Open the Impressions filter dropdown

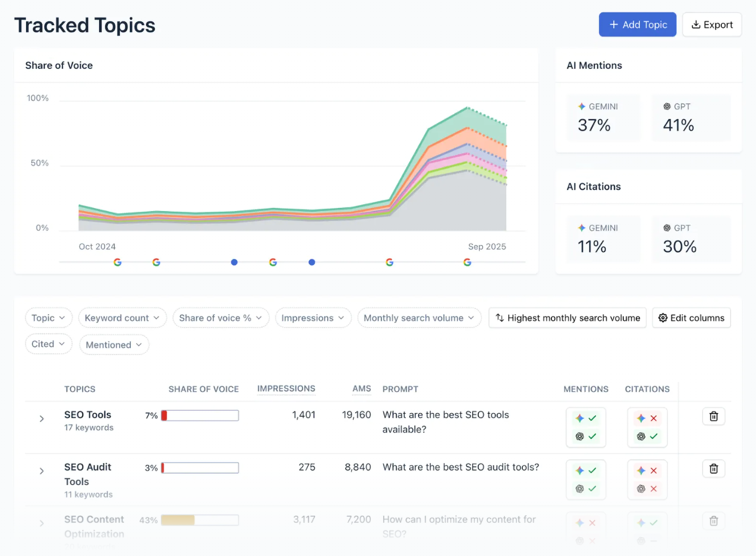[x=313, y=318]
